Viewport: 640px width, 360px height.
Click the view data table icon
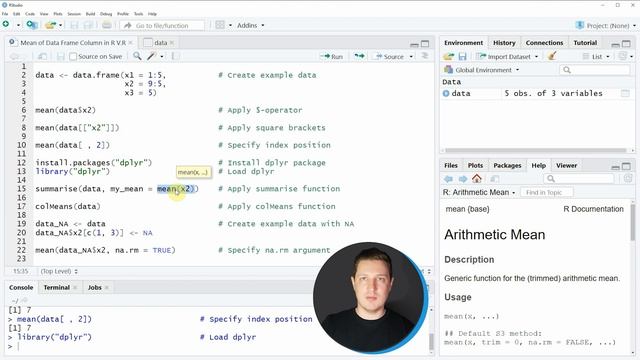625,93
